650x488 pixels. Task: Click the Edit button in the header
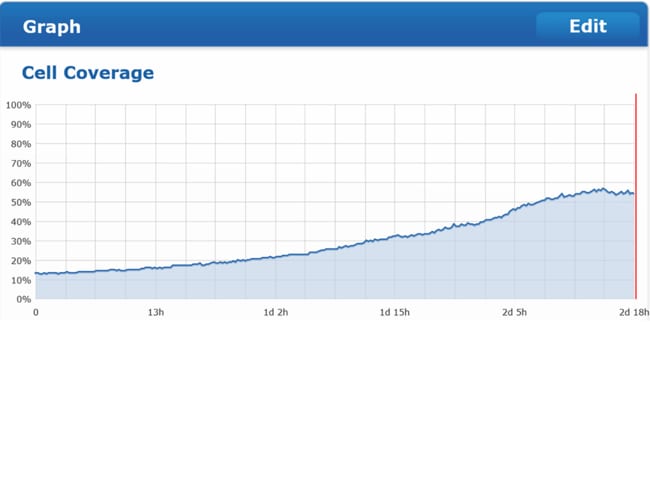tap(587, 26)
